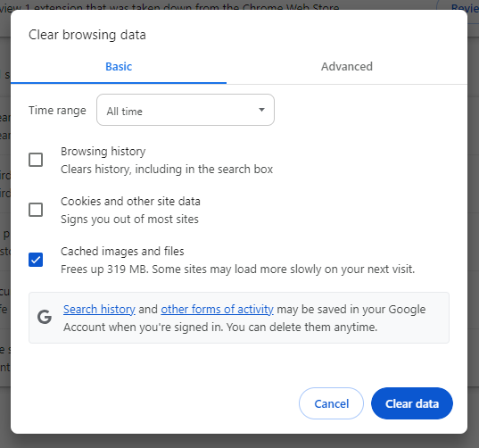Screen dimensions: 479x448
Task: Switch to the Advanced tab
Action: coord(347,67)
